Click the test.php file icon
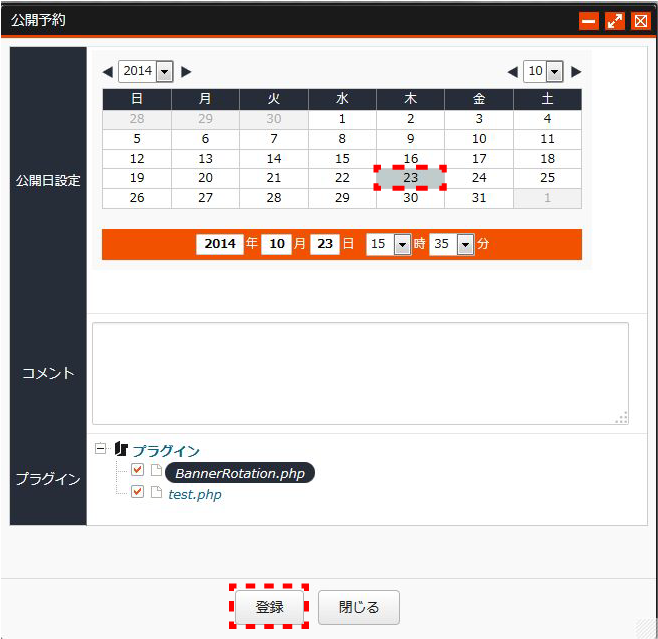Viewport: 658px width, 639px height. (157, 492)
